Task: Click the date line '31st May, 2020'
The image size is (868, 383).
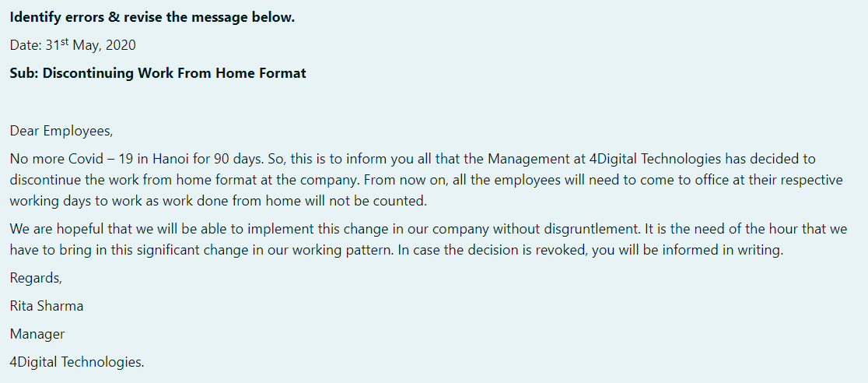Action: point(90,45)
